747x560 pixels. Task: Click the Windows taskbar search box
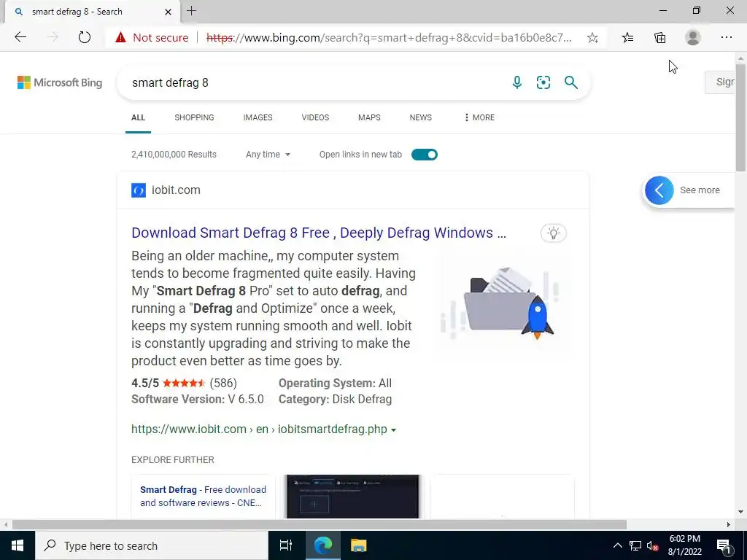(x=152, y=545)
